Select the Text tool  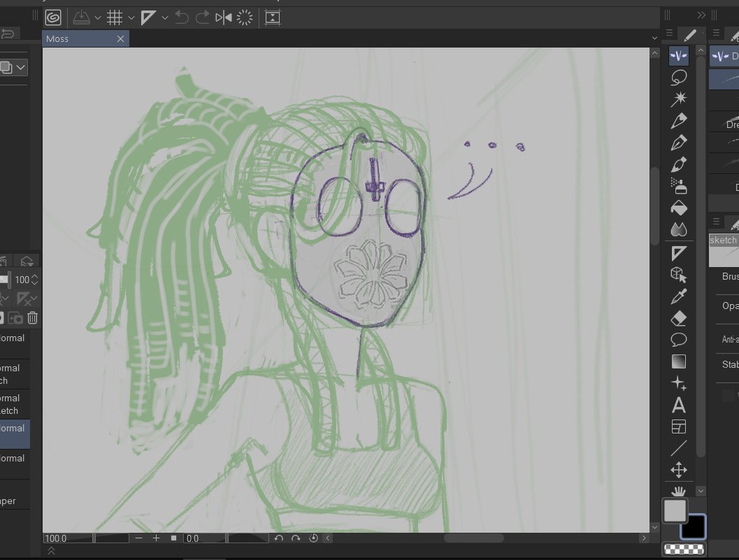[x=679, y=405]
